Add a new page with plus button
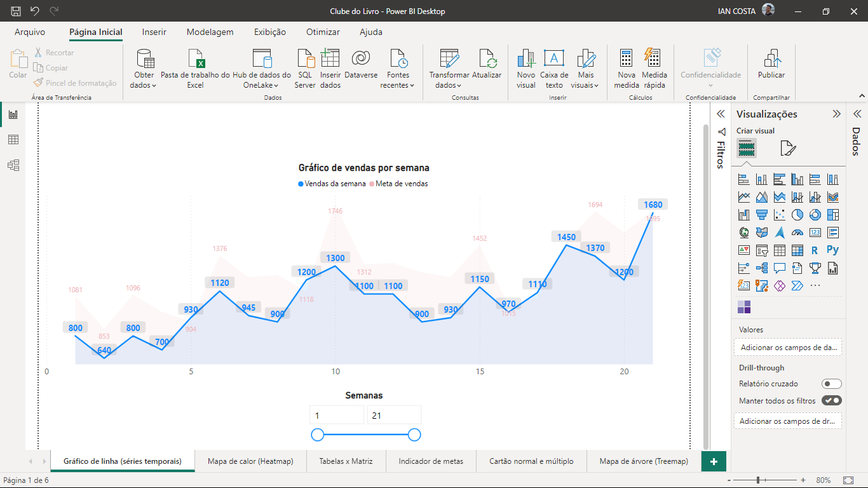 tap(714, 461)
